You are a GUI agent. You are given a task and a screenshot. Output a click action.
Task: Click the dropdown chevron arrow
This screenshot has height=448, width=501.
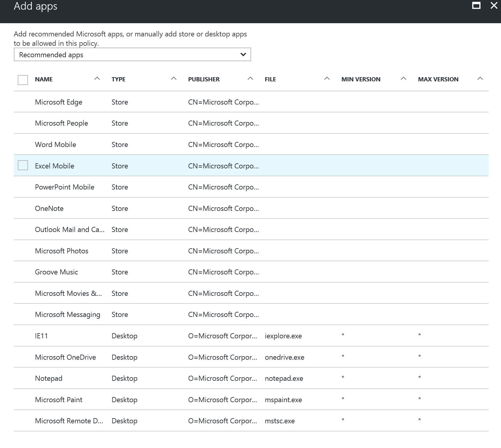point(243,55)
